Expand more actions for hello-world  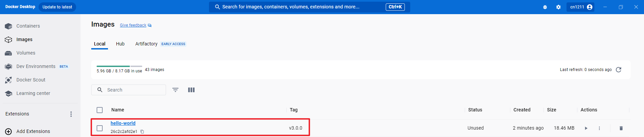click(599, 128)
